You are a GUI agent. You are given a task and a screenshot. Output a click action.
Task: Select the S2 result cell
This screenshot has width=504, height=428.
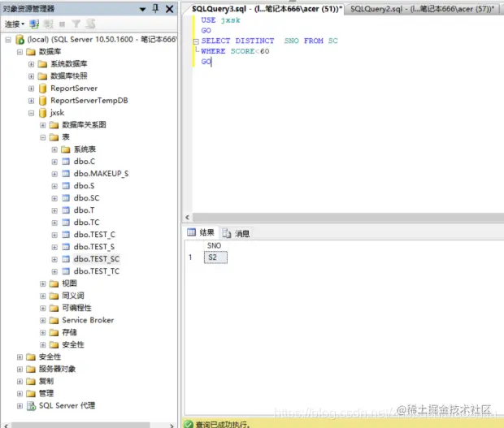[215, 257]
